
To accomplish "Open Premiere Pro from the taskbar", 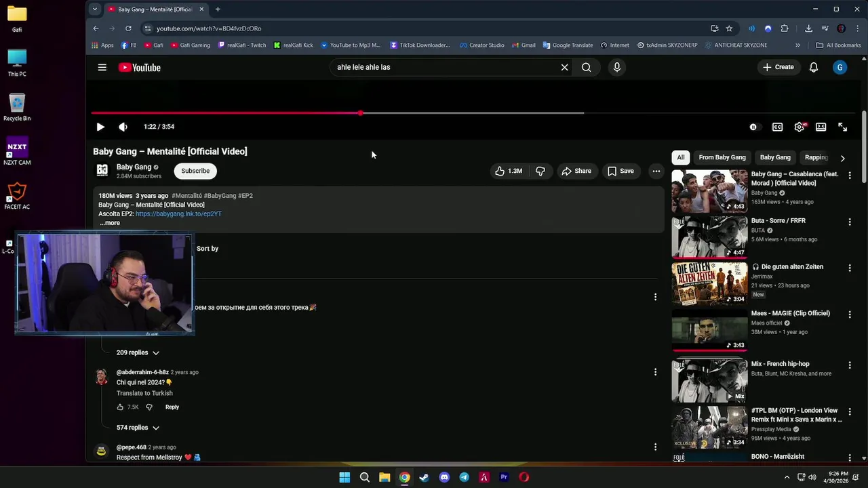I will point(504,477).
